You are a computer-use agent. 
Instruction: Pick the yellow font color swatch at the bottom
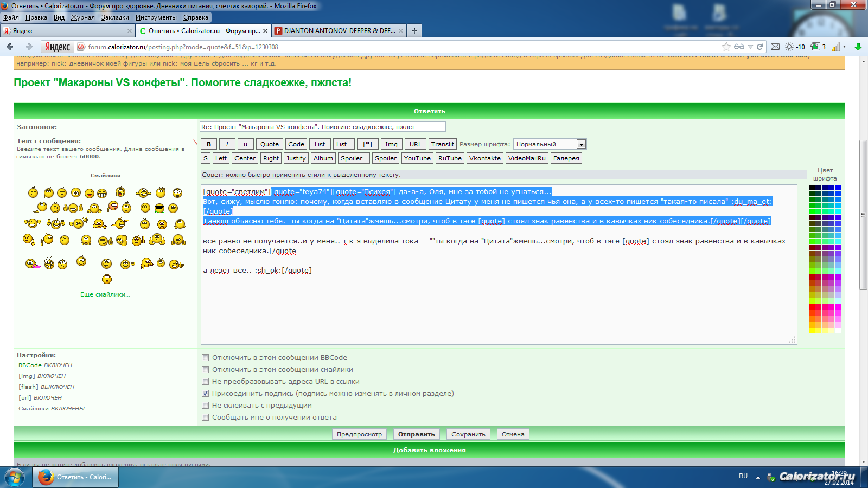(812, 331)
